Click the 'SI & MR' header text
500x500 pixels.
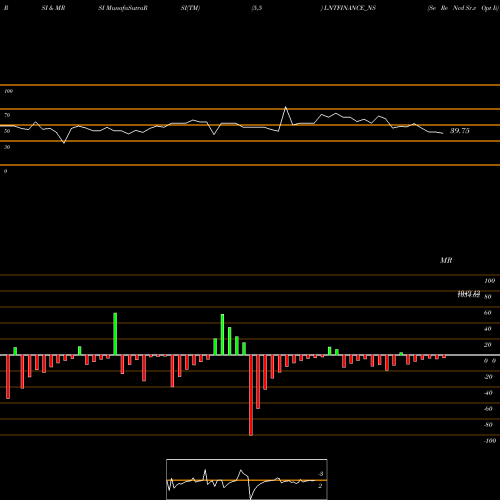coord(53,8)
